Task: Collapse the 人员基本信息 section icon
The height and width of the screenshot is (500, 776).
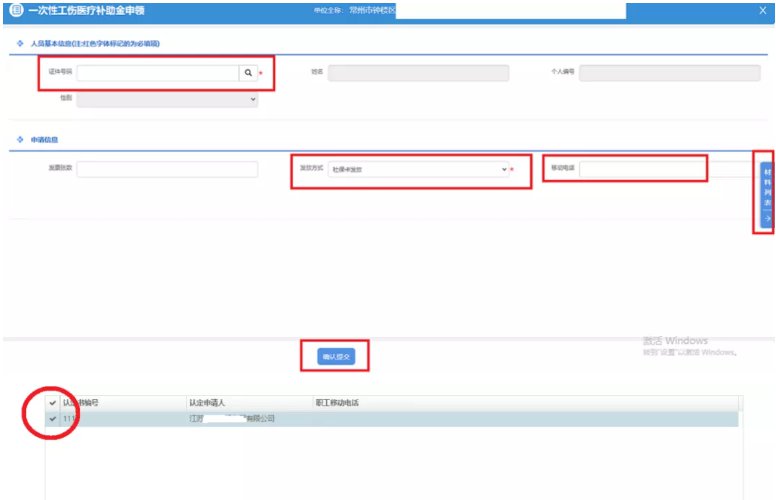Action: click(x=20, y=44)
